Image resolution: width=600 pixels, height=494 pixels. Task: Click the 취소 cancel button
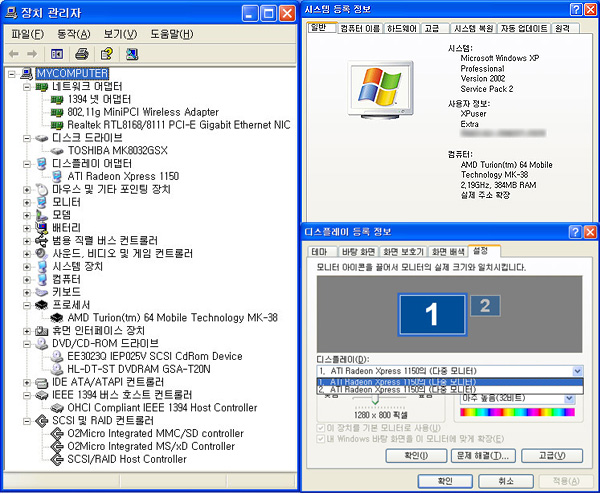tap(506, 481)
